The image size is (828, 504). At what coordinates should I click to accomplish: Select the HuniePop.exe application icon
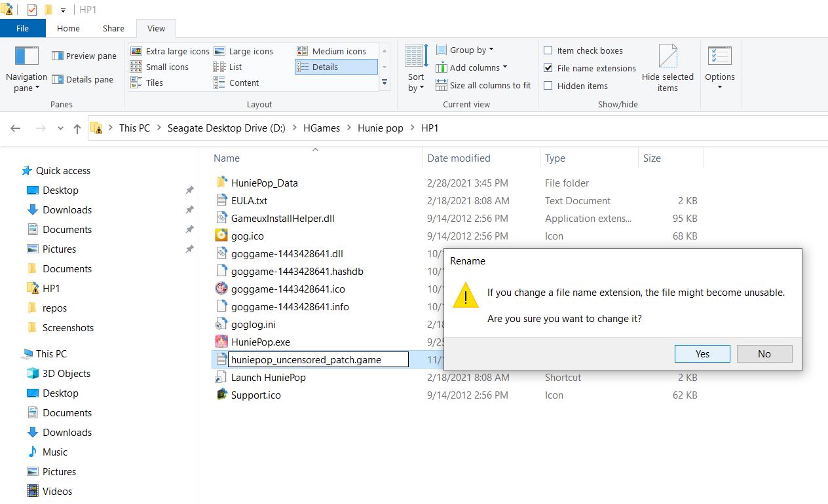point(221,342)
